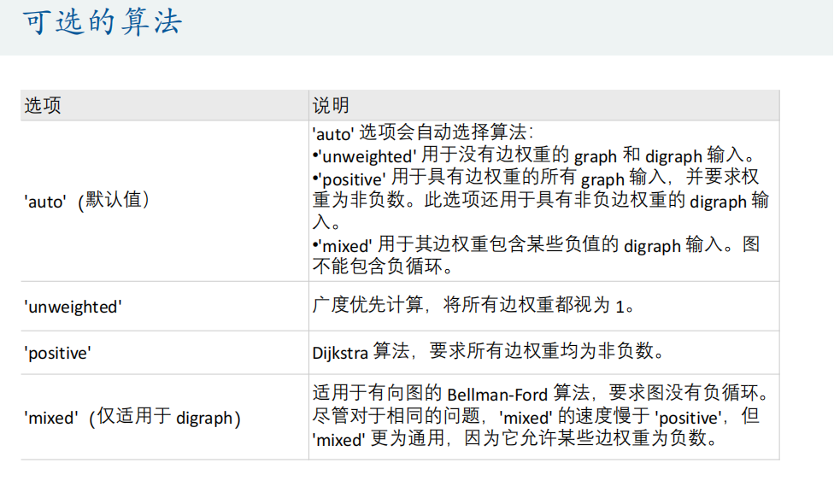The image size is (834, 504).
Task: Click the slide title 可选的算法
Action: coord(102,23)
